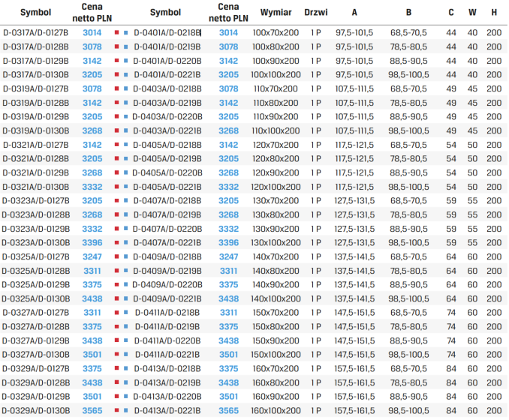Click the red square in row D-0319A/D-0130B
The width and height of the screenshot is (509, 420).
pos(117,130)
